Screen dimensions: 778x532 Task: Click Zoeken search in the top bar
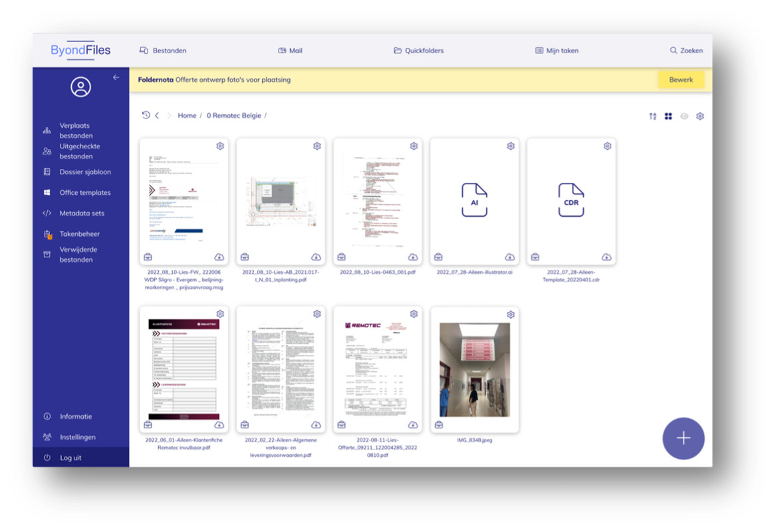(x=686, y=51)
